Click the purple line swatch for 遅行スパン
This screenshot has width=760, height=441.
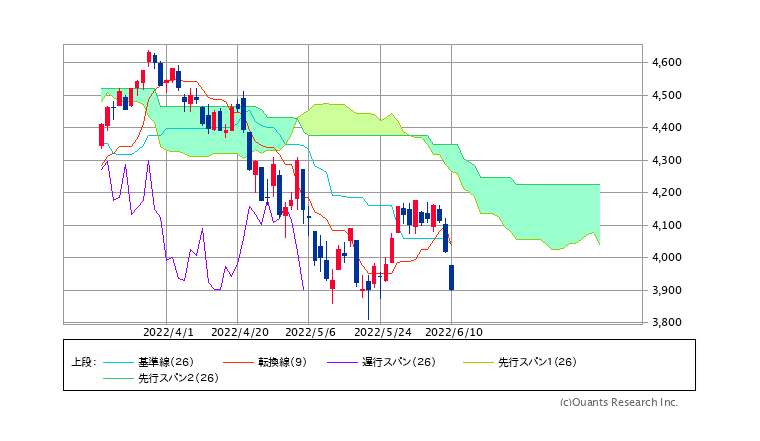click(346, 362)
